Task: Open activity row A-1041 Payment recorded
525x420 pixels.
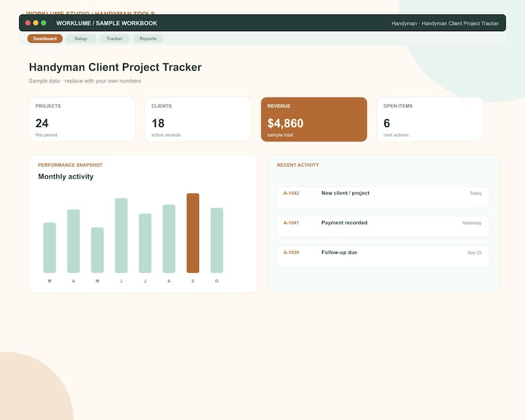Action: [383, 227]
